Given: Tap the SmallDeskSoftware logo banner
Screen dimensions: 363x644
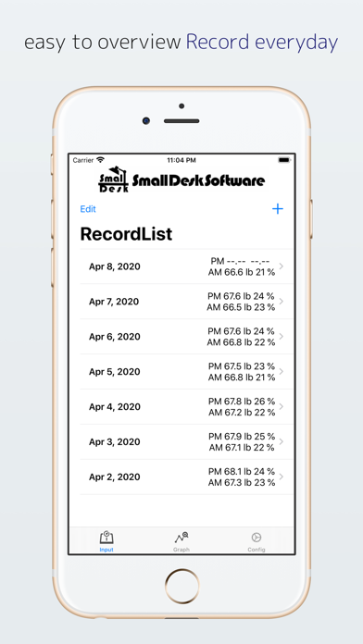Looking at the screenshot, I should tap(181, 180).
